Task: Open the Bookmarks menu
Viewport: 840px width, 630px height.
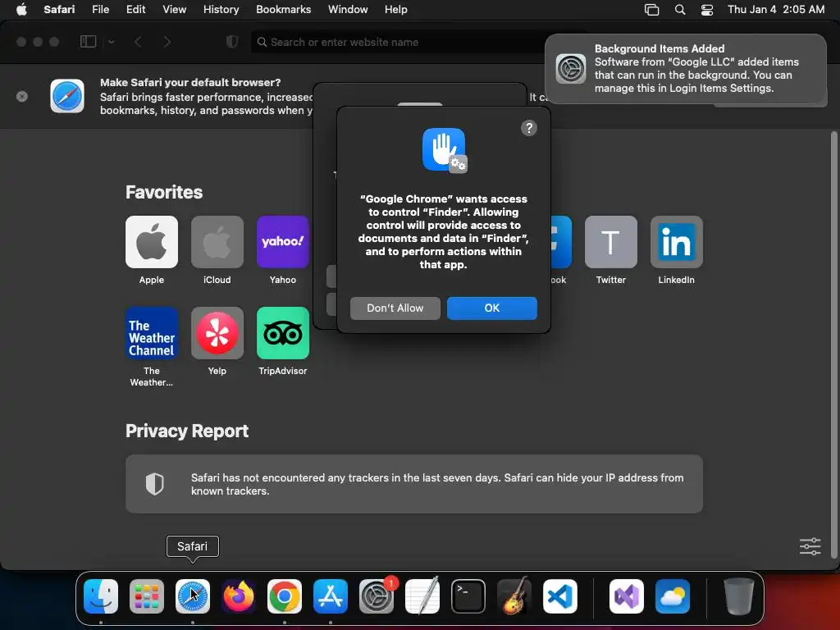Action: tap(283, 9)
